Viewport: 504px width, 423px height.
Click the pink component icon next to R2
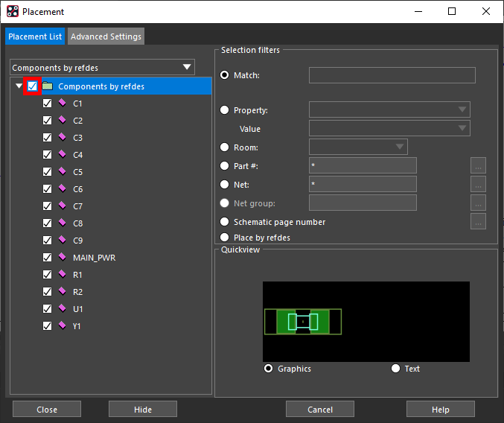click(62, 291)
